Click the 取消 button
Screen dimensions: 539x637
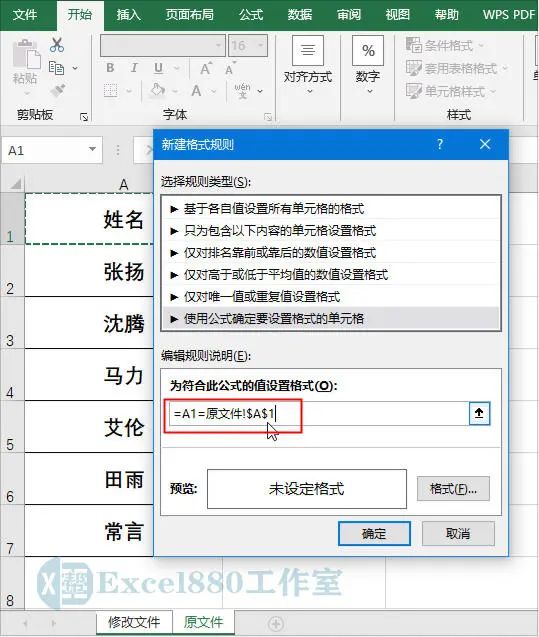point(458,533)
